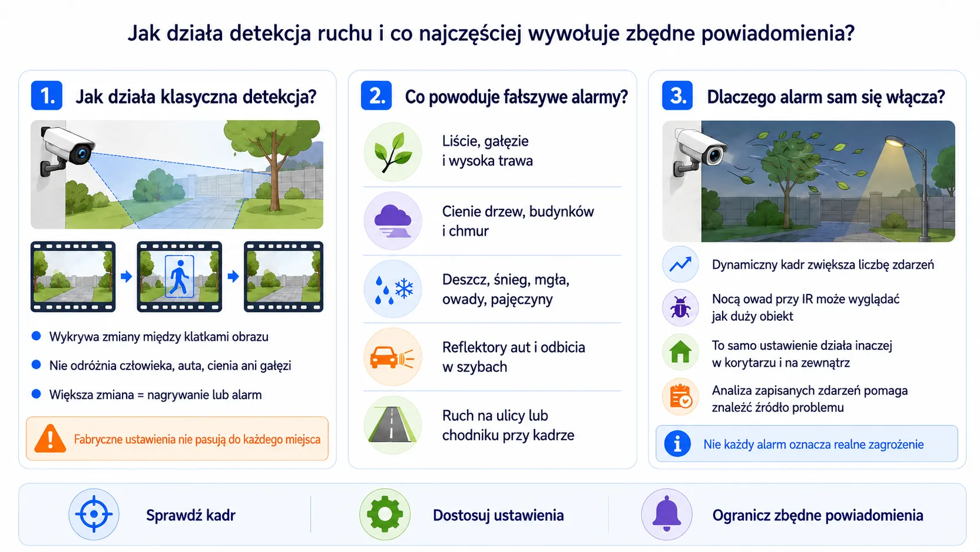This screenshot has width=980, height=552.
Task: Click text Deszcz, śnieg, mgła, owady, pajęczyny
Action: click(506, 289)
